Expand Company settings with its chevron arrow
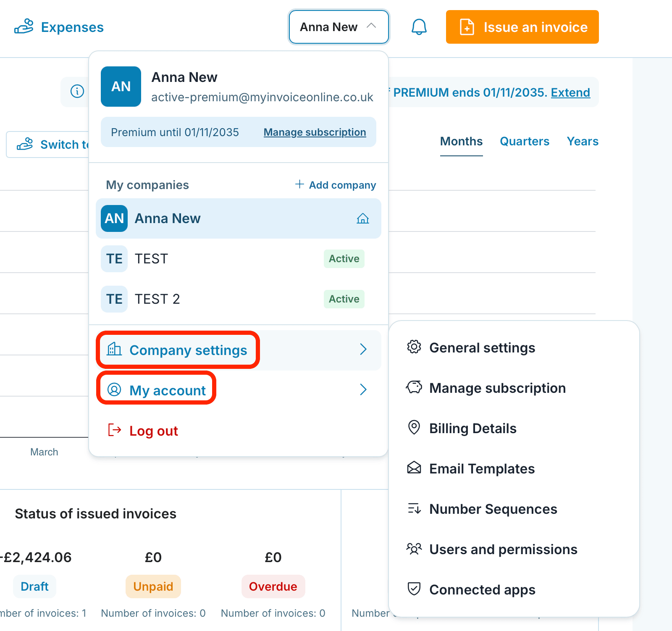 click(x=363, y=350)
